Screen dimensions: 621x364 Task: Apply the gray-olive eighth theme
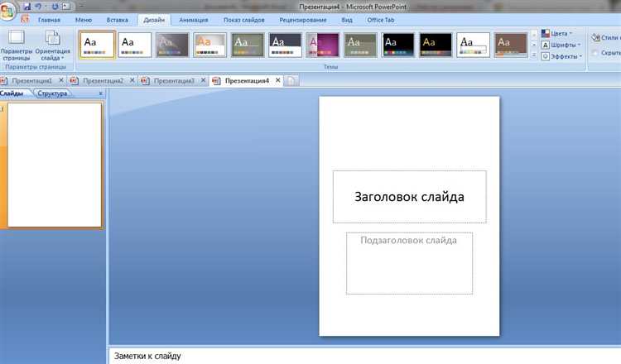click(360, 45)
